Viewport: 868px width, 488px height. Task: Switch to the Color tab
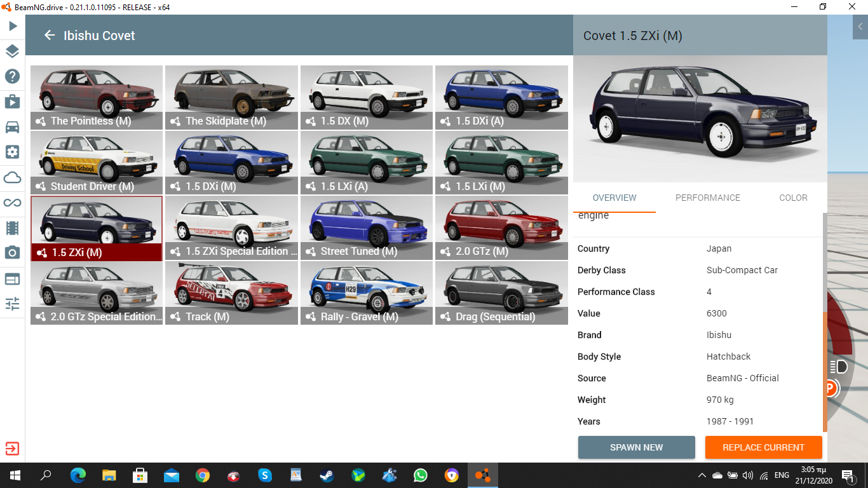[x=793, y=198]
